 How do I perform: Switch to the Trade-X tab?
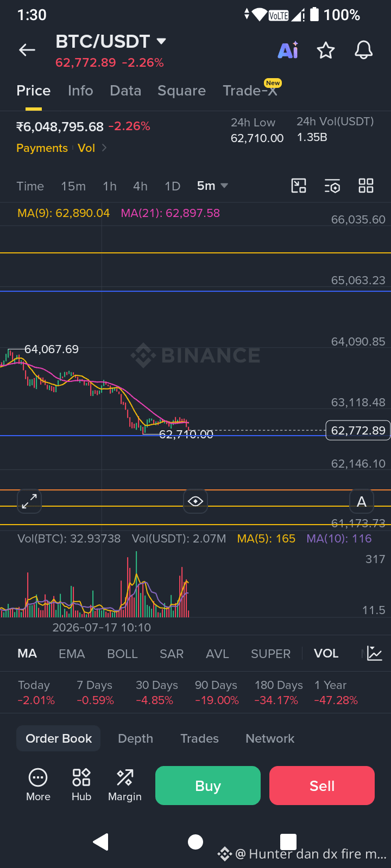250,91
